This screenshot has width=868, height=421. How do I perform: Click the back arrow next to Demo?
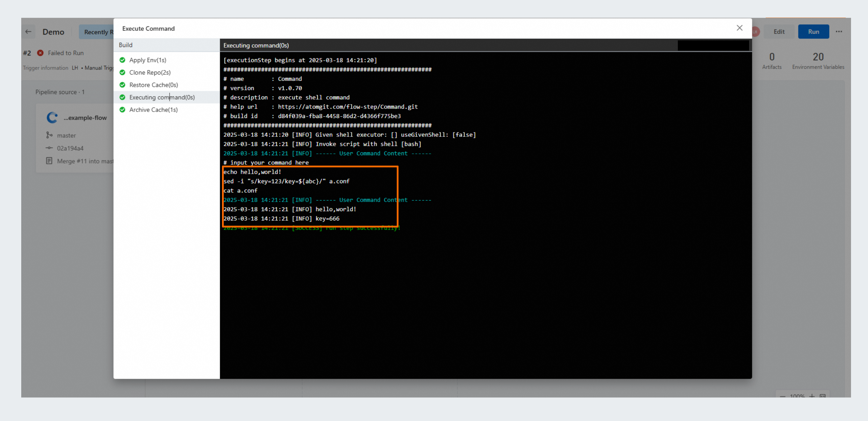[x=28, y=32]
